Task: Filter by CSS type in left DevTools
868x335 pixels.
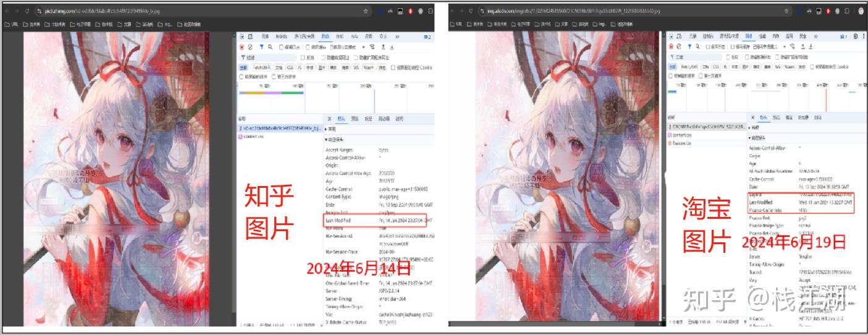Action: (x=290, y=67)
